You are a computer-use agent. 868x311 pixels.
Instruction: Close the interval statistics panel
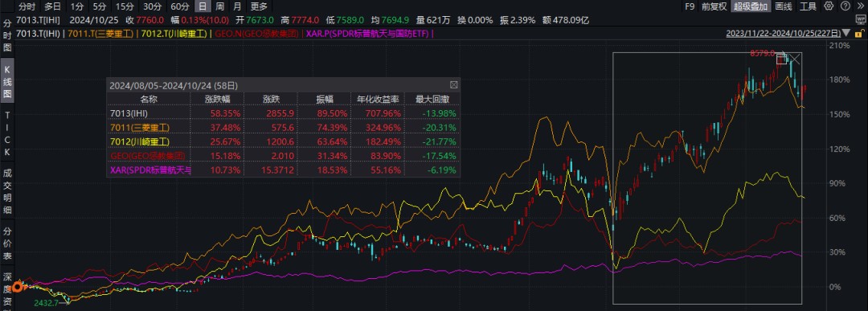pyautogui.click(x=453, y=85)
